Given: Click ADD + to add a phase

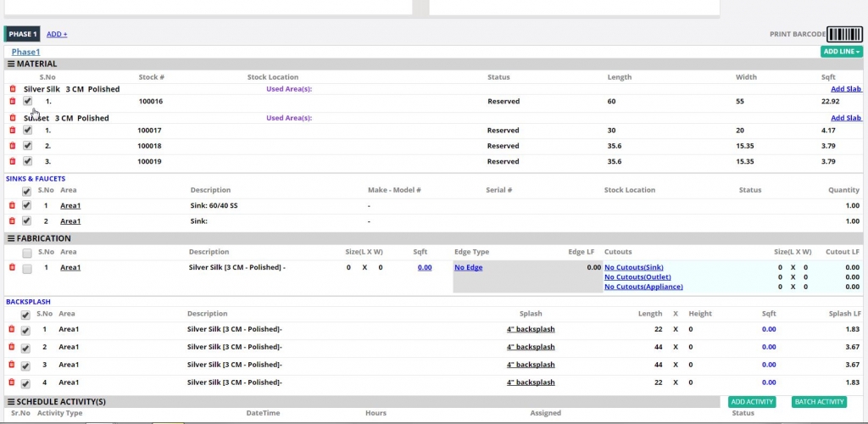Looking at the screenshot, I should pyautogui.click(x=57, y=34).
